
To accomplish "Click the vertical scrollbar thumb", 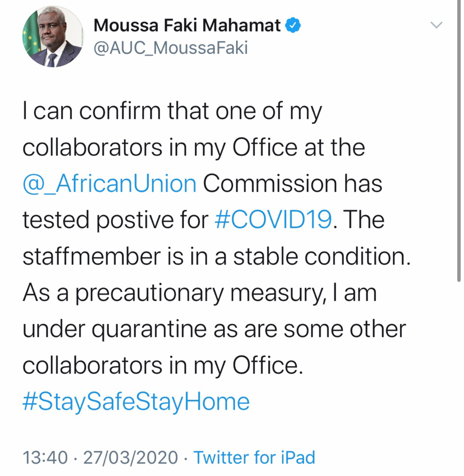I will (459, 140).
